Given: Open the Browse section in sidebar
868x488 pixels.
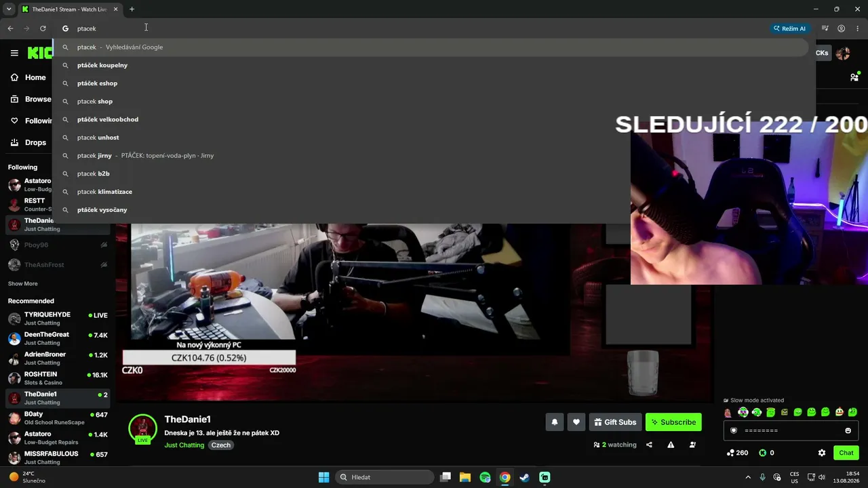Looking at the screenshot, I should pyautogui.click(x=31, y=99).
